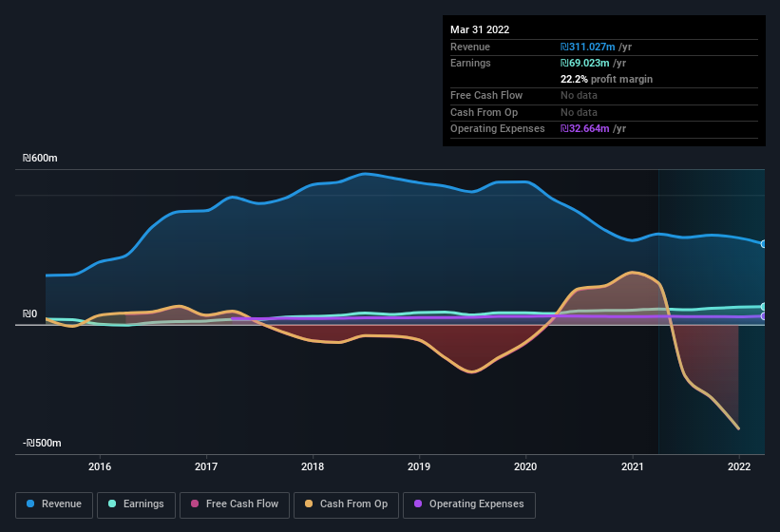Click the 2020 x-axis label

(x=525, y=466)
